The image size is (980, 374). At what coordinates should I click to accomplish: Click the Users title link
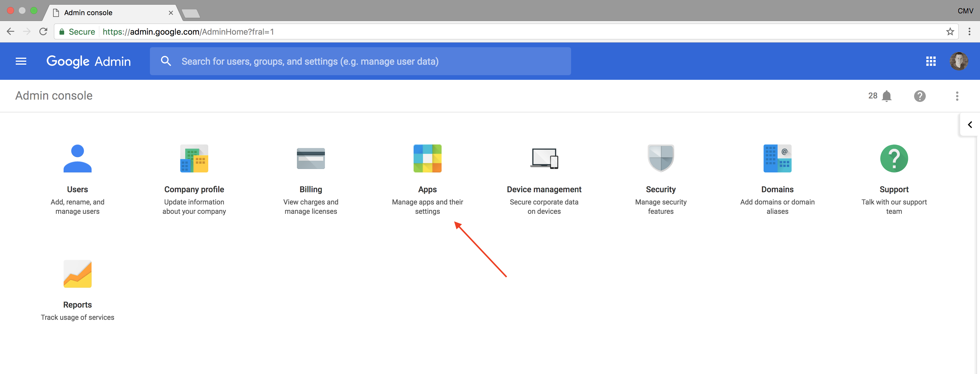77,189
